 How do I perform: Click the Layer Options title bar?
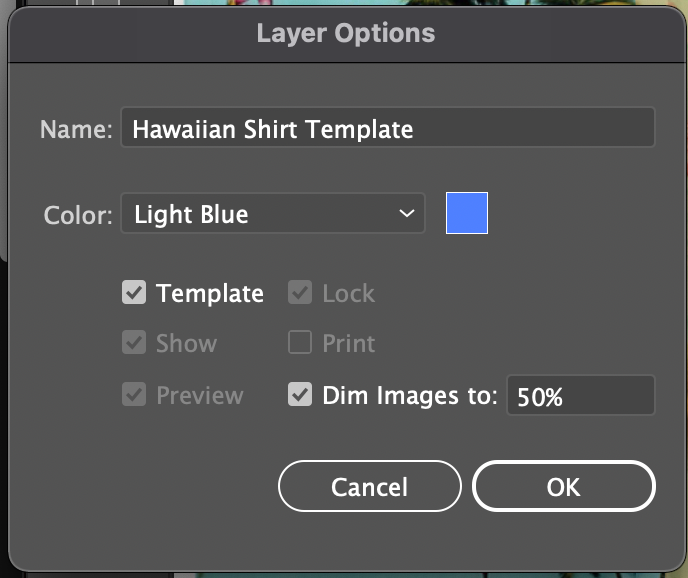click(346, 33)
